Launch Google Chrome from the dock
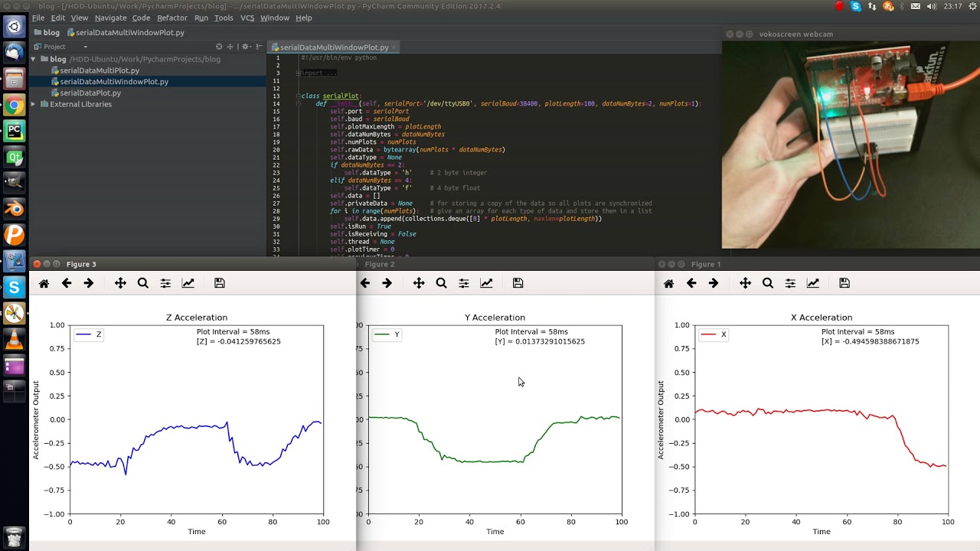Viewport: 980px width, 551px height. [x=14, y=105]
